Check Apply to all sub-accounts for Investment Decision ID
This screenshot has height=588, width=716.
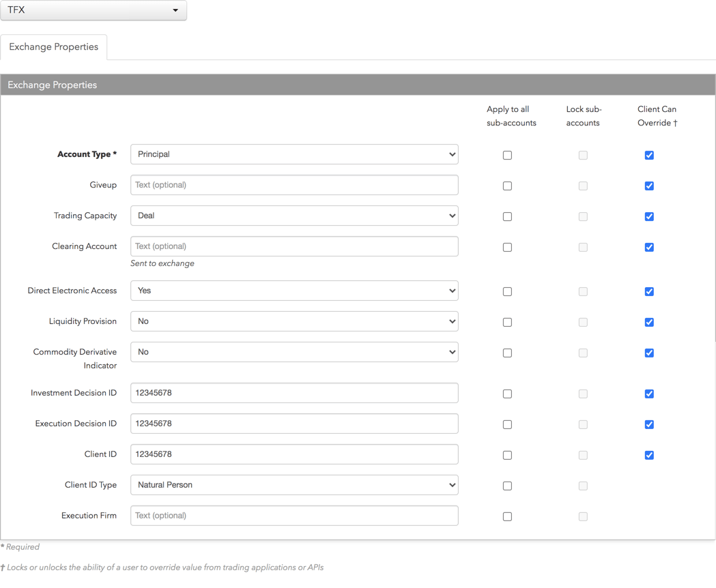[x=507, y=394]
